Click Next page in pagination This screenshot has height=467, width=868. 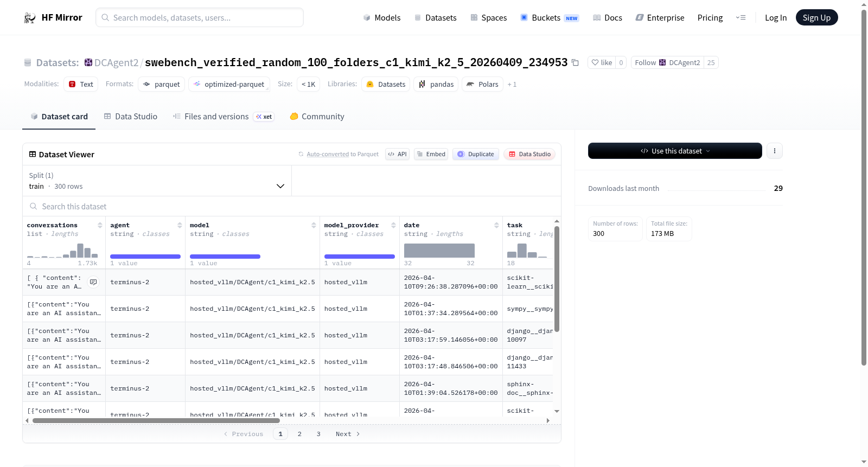(347, 434)
